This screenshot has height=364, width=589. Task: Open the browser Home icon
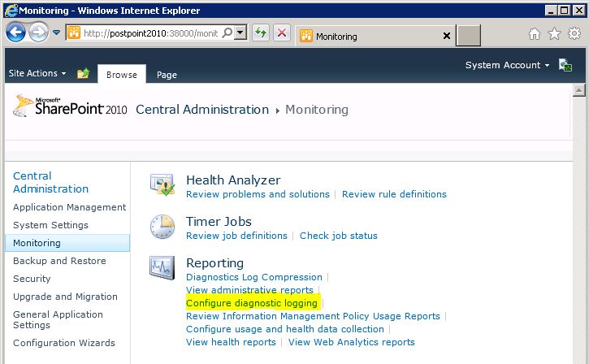(535, 34)
